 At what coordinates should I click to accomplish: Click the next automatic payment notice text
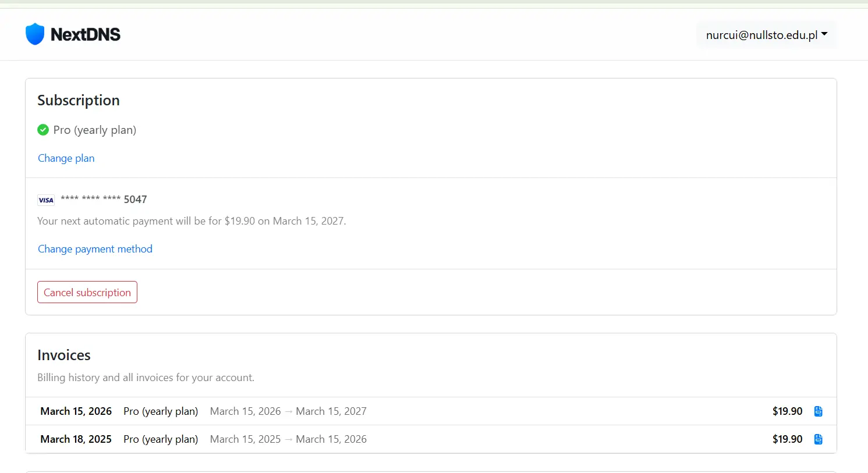(192, 221)
